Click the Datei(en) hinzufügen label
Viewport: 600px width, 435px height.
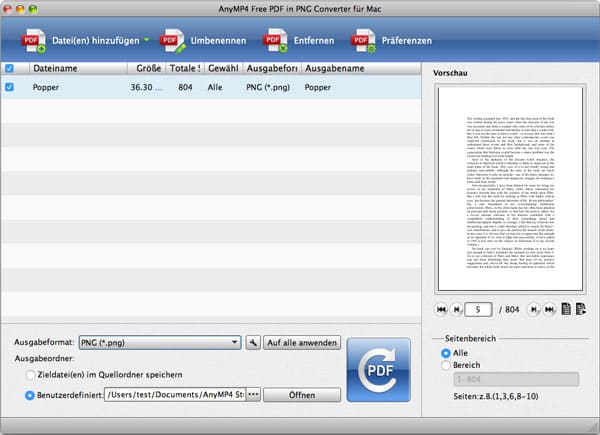96,41
